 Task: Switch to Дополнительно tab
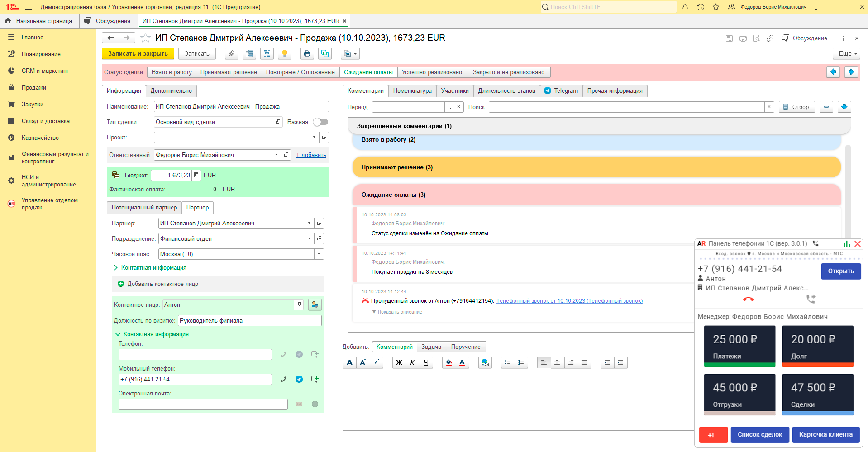click(x=171, y=90)
